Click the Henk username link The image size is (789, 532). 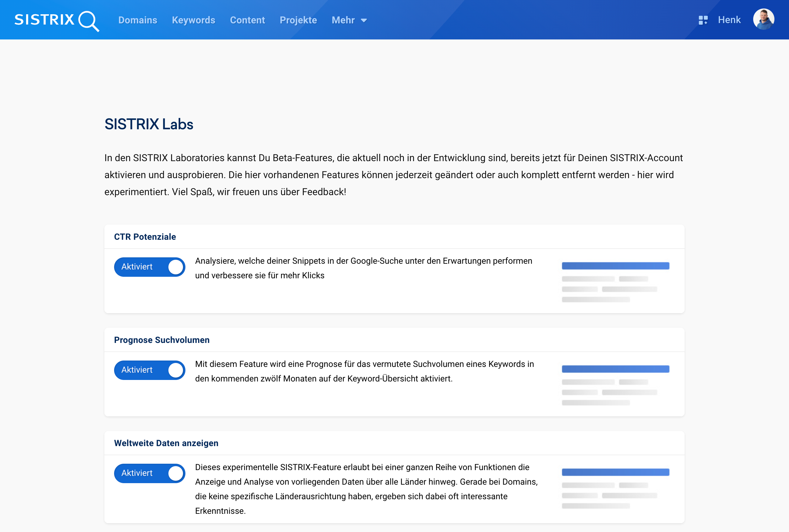tap(729, 20)
